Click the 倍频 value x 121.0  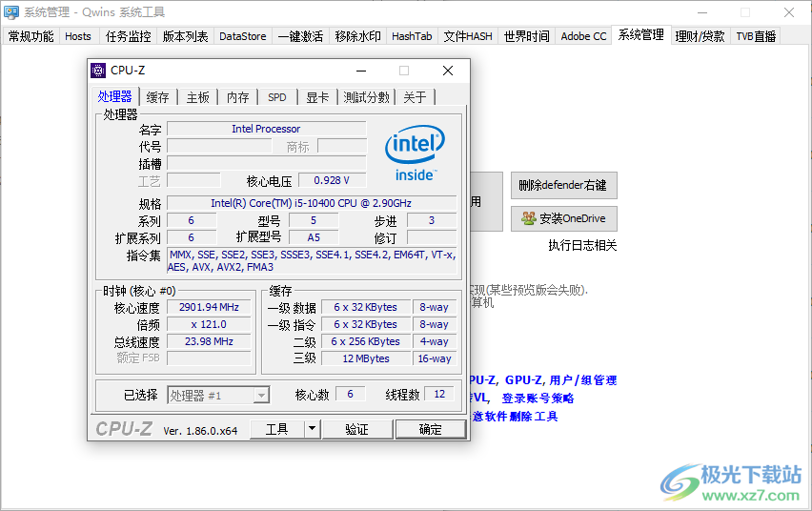coord(209,324)
